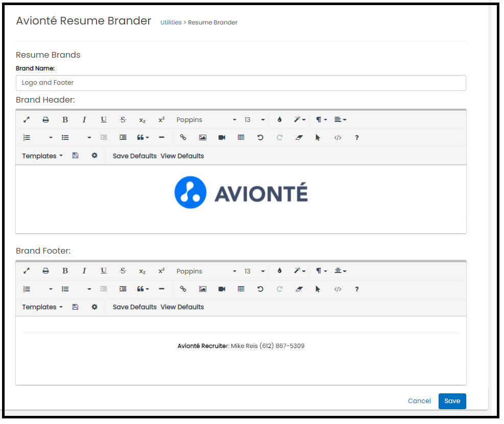
Task: Clear formatting with the Brand Header eraser
Action: coord(299,137)
